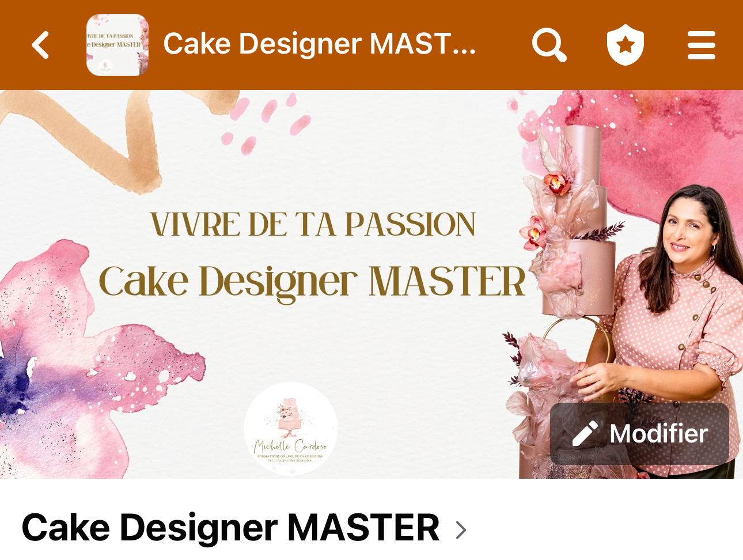Open the search magnifier icon

[x=549, y=44]
